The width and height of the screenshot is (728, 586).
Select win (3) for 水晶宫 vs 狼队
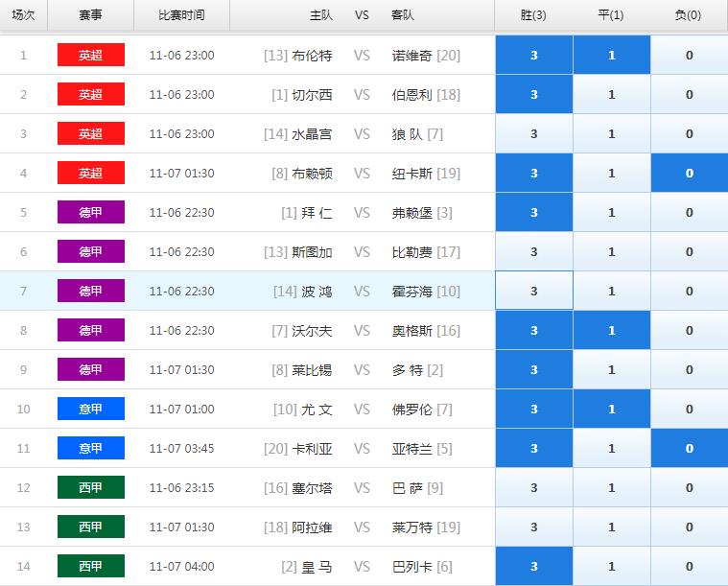534,133
